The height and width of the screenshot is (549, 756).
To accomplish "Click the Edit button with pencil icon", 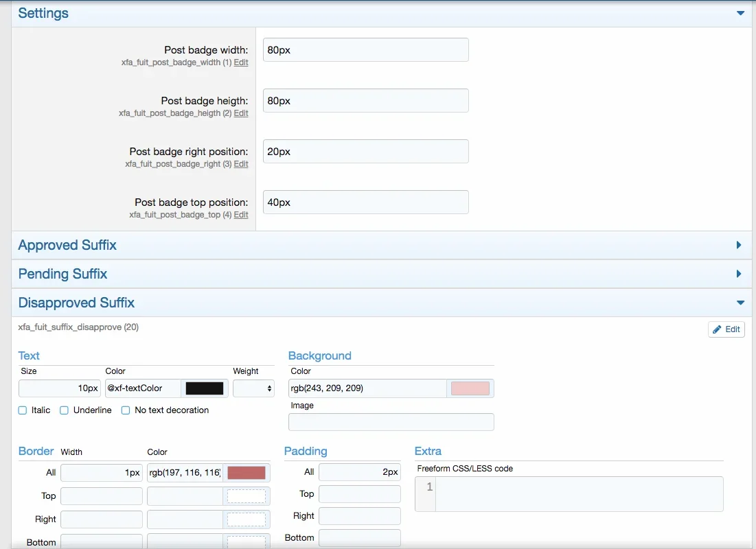I will 726,329.
